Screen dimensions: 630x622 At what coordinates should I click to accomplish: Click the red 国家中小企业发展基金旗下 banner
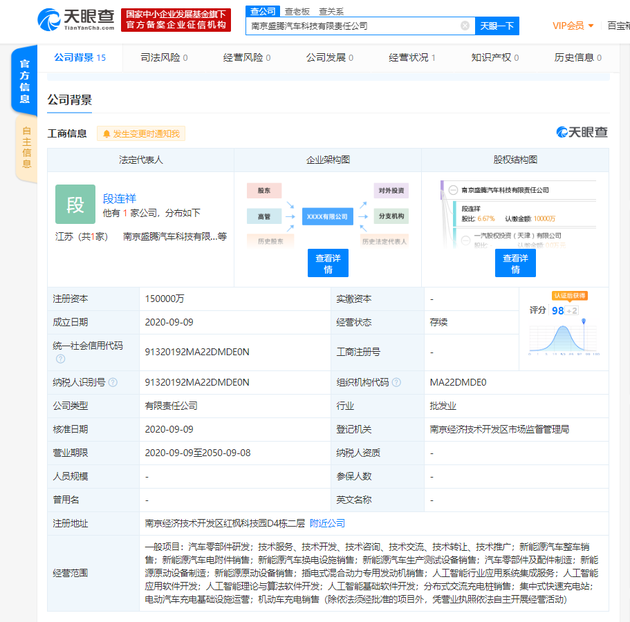coord(176,20)
